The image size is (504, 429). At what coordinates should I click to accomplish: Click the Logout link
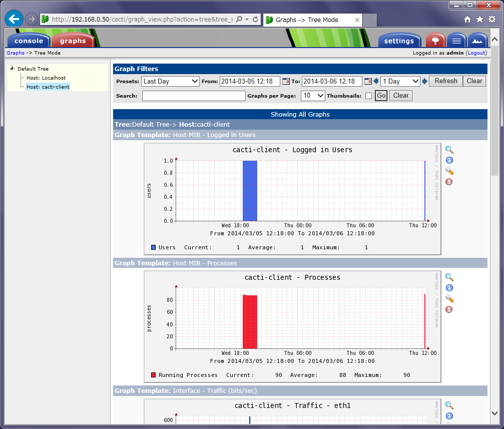[x=476, y=53]
